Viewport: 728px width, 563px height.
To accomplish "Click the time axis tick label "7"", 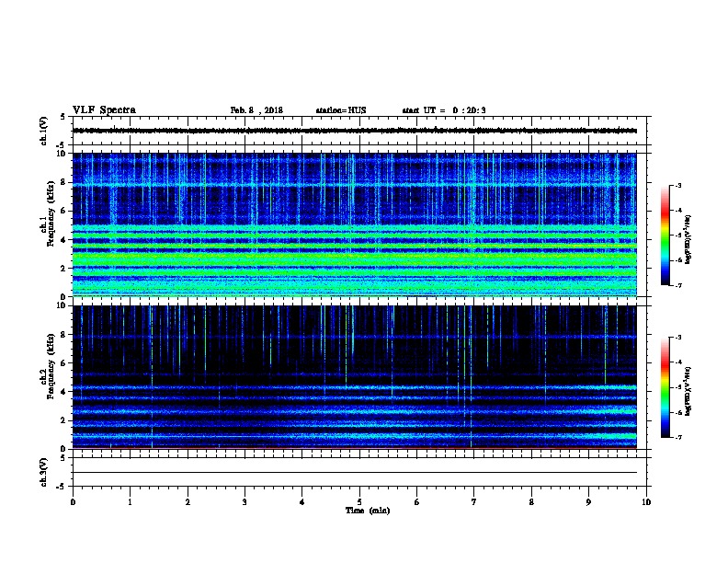I will (474, 502).
